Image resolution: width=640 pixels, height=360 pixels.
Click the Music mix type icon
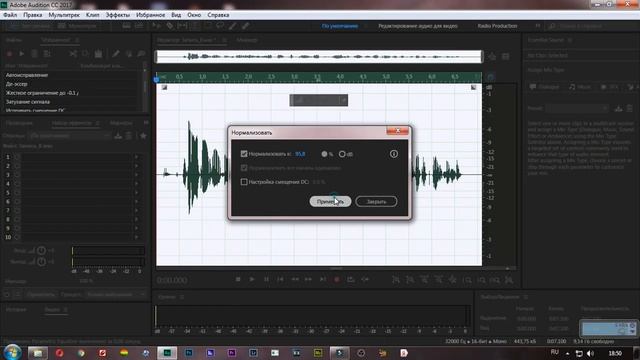[572, 87]
